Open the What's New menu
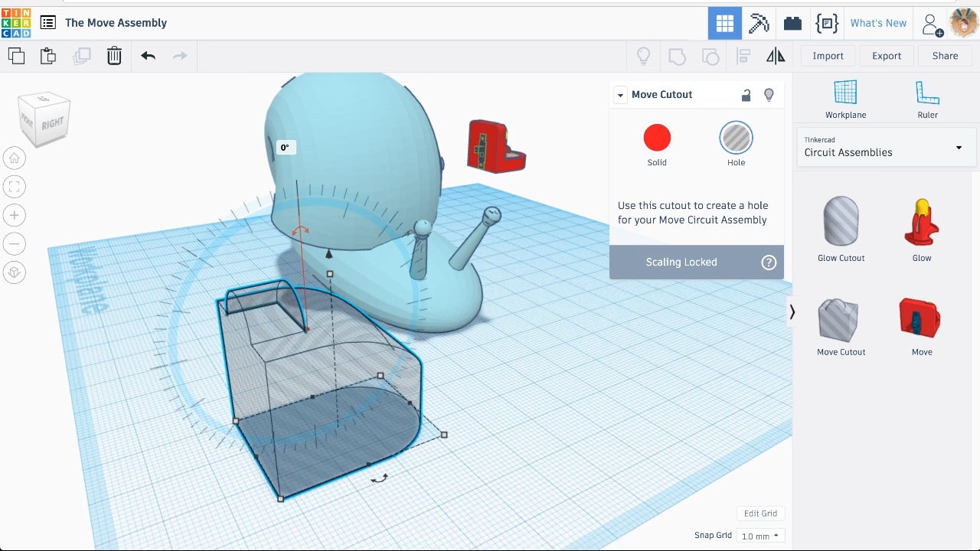The image size is (980, 551). (878, 23)
